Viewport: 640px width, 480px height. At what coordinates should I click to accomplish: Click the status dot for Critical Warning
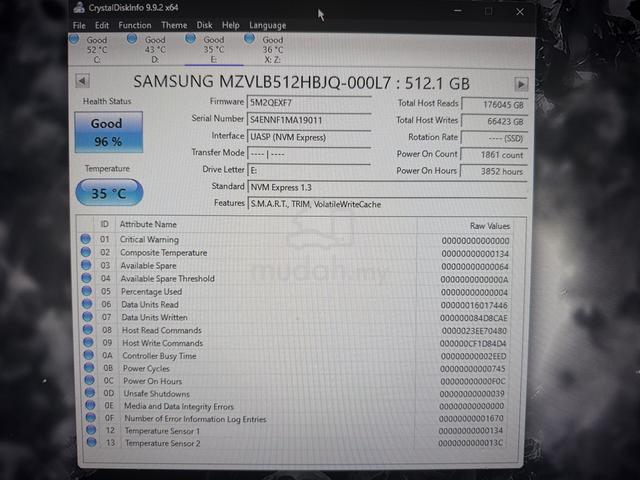point(85,239)
